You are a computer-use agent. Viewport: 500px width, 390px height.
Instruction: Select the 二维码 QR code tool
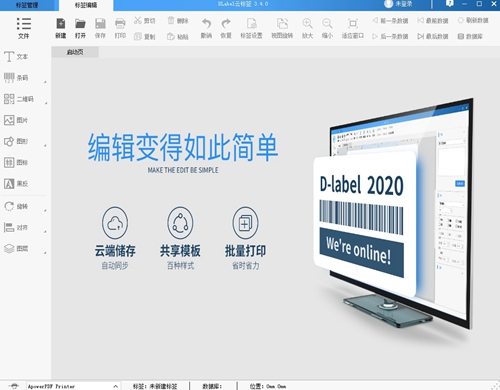click(x=19, y=99)
